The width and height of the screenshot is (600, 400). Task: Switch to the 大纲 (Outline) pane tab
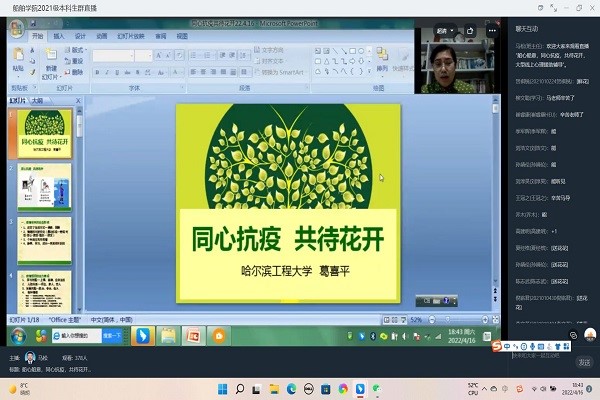(37, 101)
